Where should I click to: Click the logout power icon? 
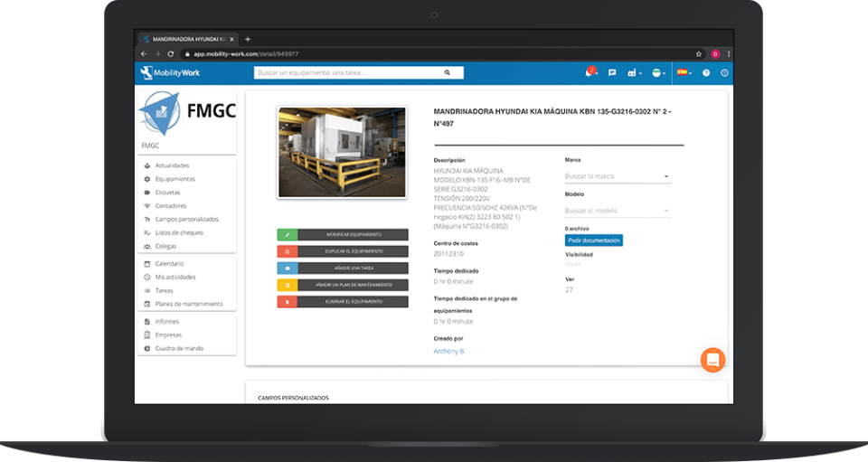click(724, 72)
